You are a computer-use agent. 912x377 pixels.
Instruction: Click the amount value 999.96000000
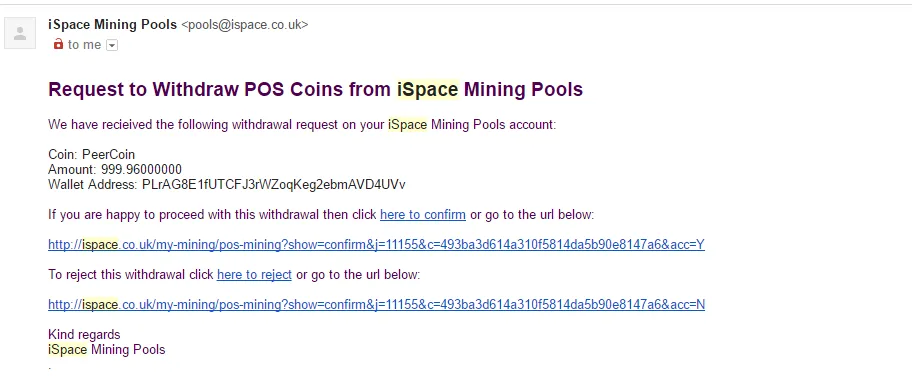point(141,170)
